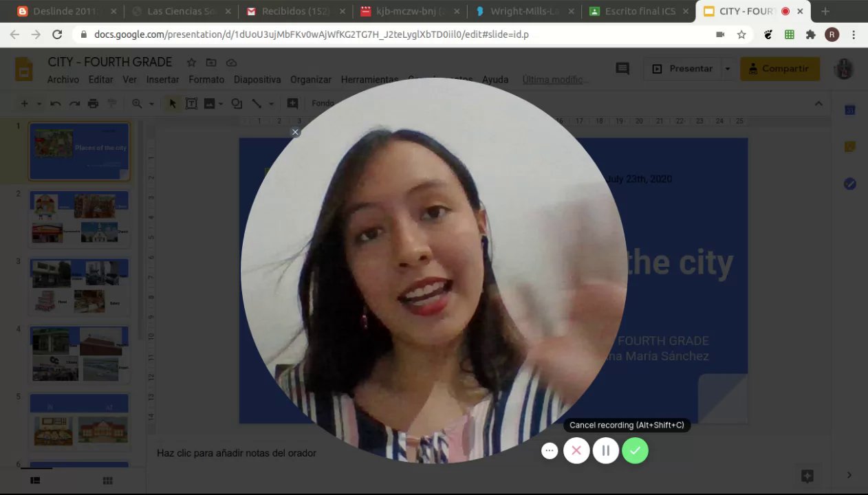Viewport: 868px width, 495px height.
Task: Switch to filmstrip view button
Action: 35,481
